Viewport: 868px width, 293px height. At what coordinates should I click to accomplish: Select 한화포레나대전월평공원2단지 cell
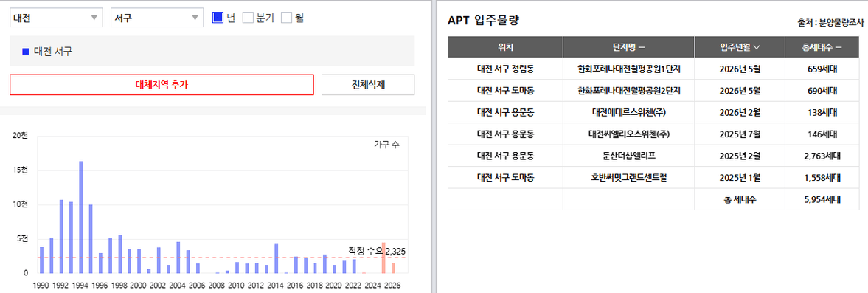pos(628,91)
